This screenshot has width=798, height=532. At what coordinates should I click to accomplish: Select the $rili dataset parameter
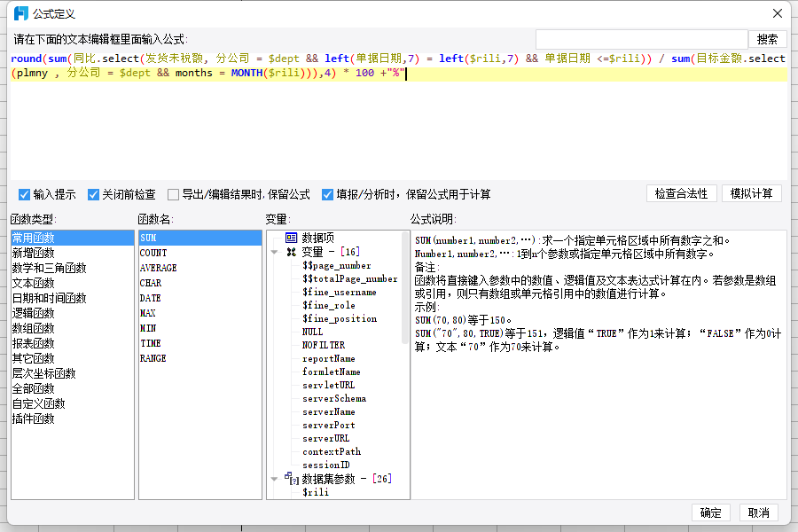point(315,492)
